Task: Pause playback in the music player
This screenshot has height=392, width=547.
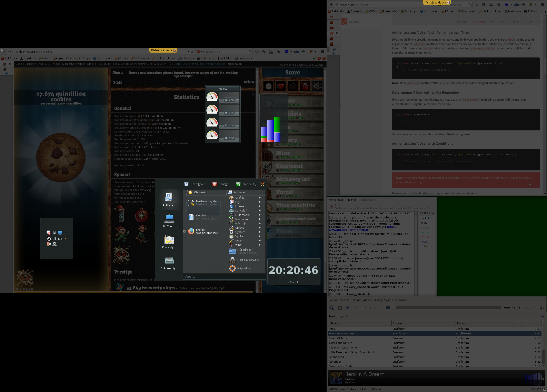Action: (356, 307)
